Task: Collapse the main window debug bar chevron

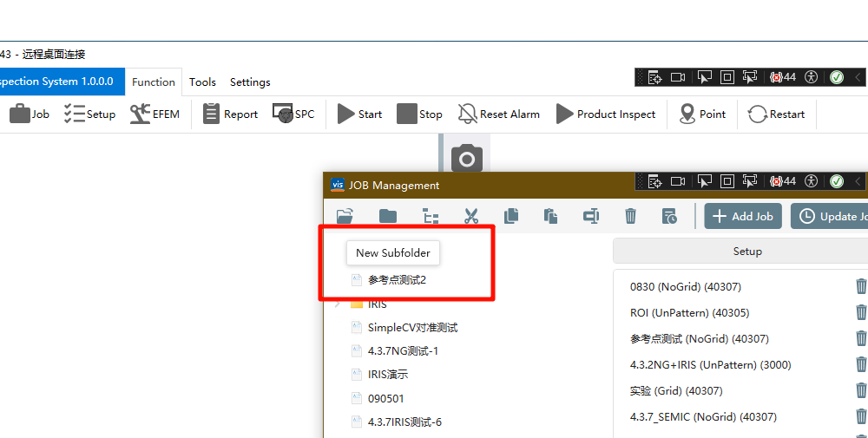Action: [858, 77]
